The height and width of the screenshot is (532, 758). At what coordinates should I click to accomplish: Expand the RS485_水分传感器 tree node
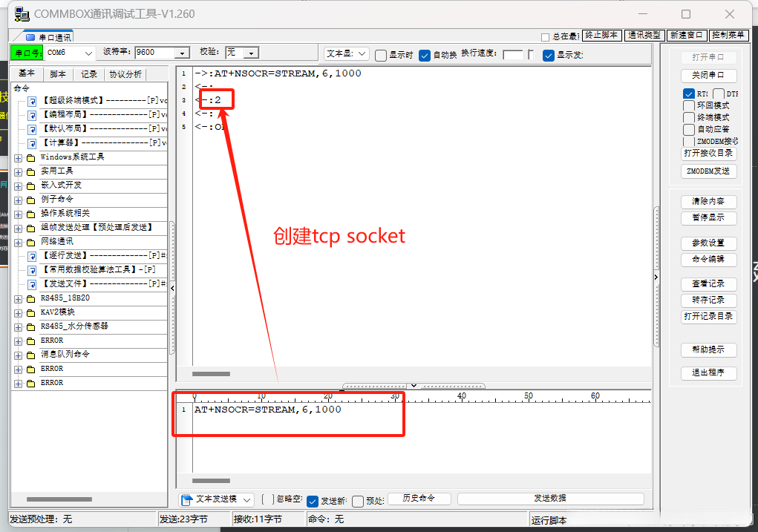(19, 327)
